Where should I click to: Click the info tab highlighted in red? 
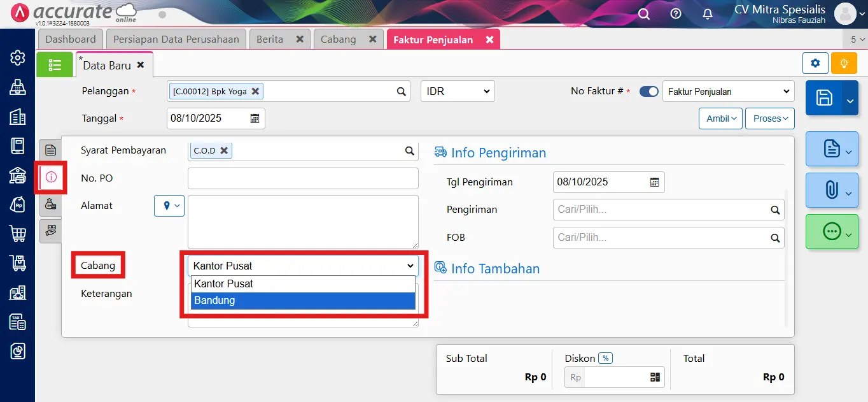pyautogui.click(x=51, y=178)
